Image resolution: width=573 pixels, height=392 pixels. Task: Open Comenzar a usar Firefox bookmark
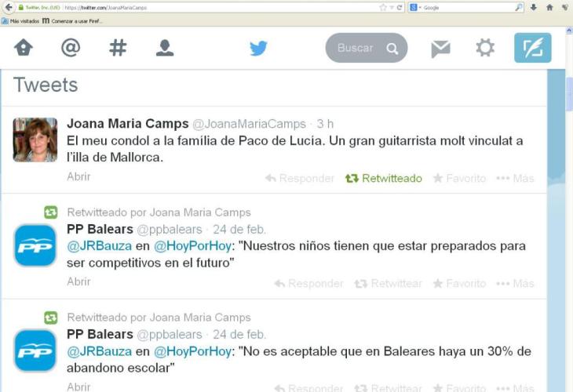(72, 21)
